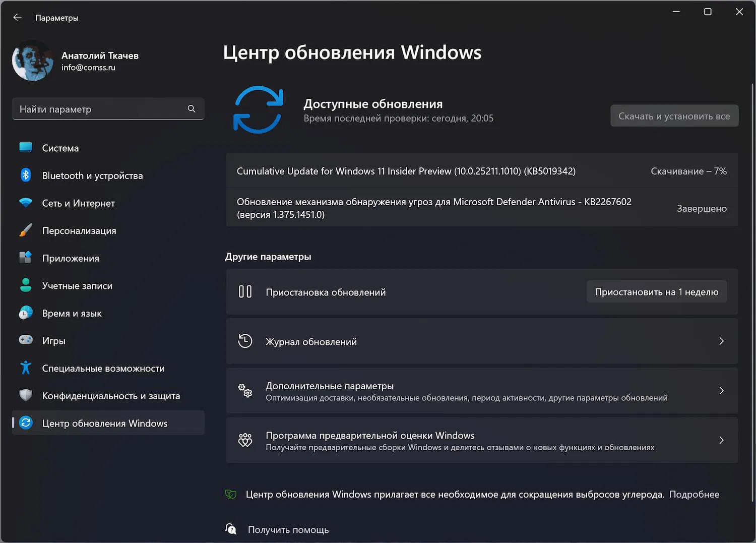756x543 pixels.
Task: Click the Завершено status text
Action: (702, 208)
